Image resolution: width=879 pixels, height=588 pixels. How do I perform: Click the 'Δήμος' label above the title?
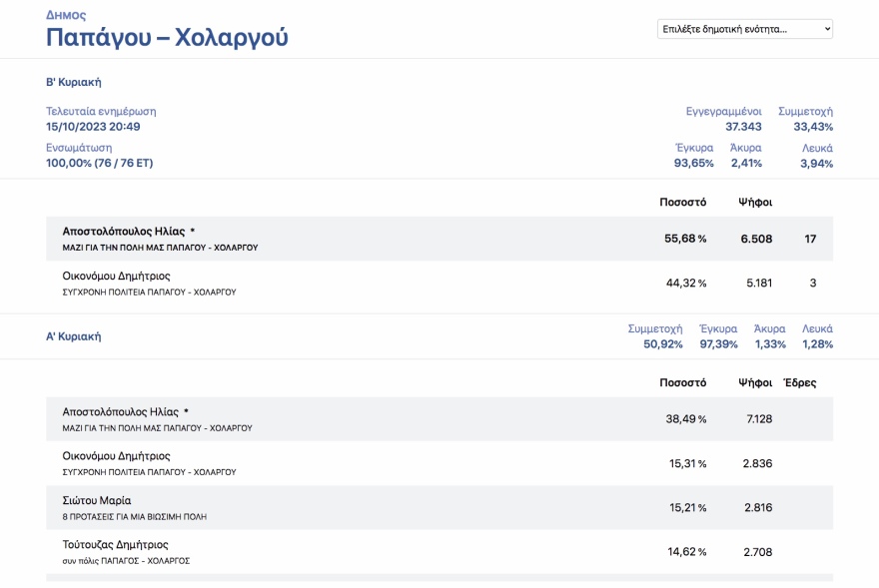point(66,15)
